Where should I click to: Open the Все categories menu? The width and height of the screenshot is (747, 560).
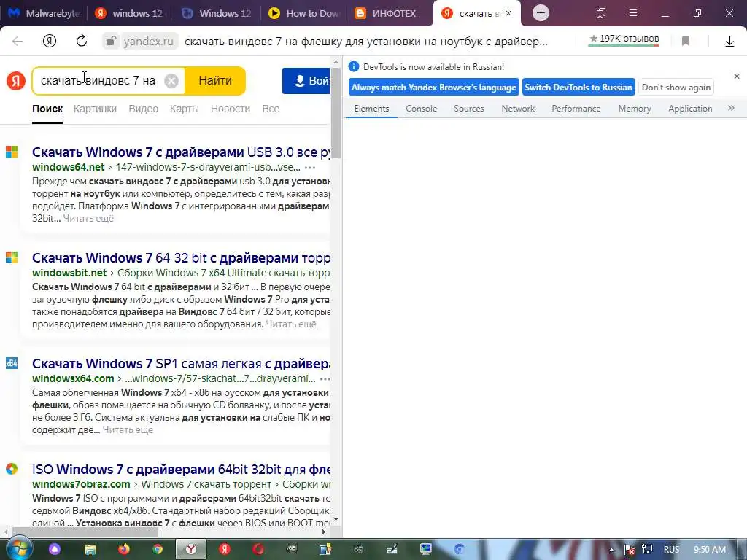point(271,109)
